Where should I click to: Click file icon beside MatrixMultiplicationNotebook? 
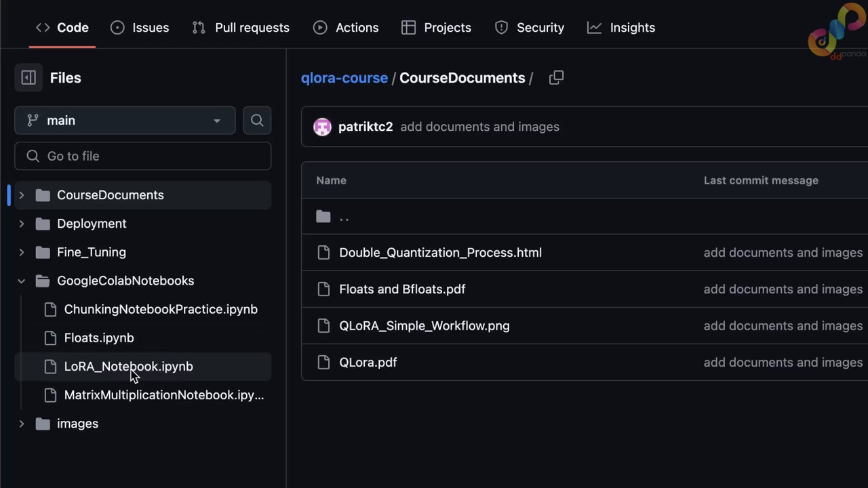[50, 394]
